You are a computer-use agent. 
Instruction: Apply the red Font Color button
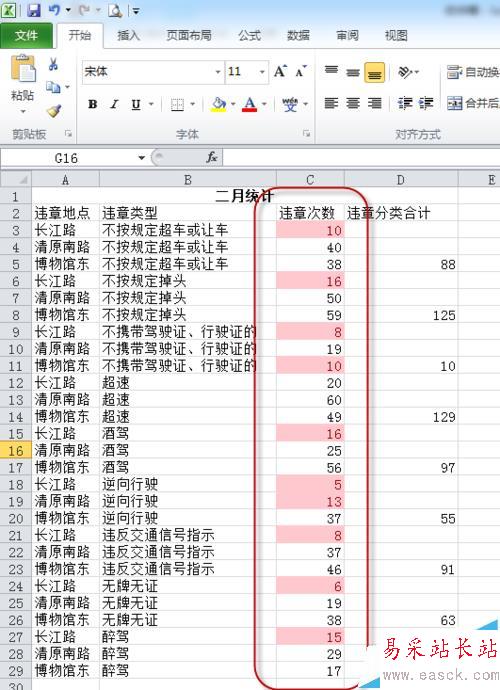[250, 105]
